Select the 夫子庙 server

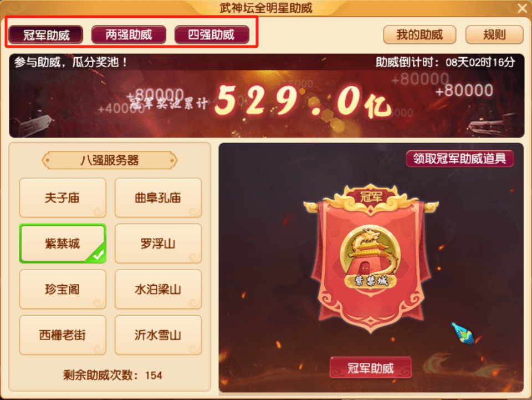pos(63,198)
